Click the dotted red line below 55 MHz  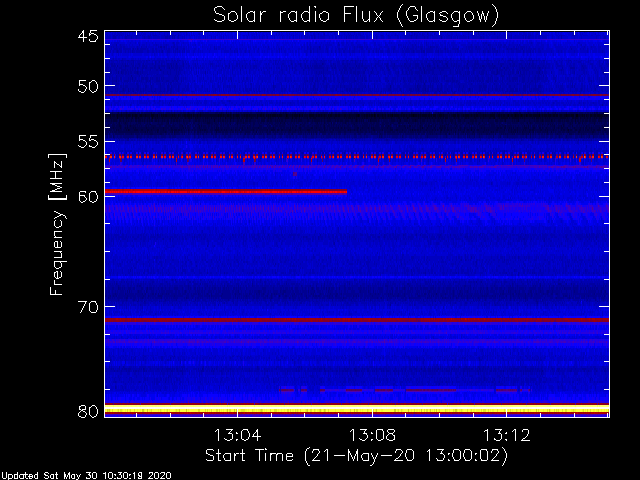[357, 157]
